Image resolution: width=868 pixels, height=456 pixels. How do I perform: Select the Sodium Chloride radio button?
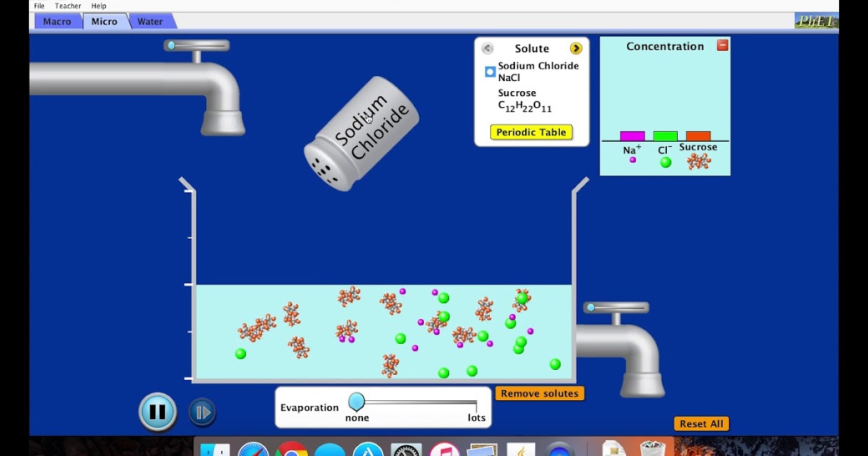point(490,72)
